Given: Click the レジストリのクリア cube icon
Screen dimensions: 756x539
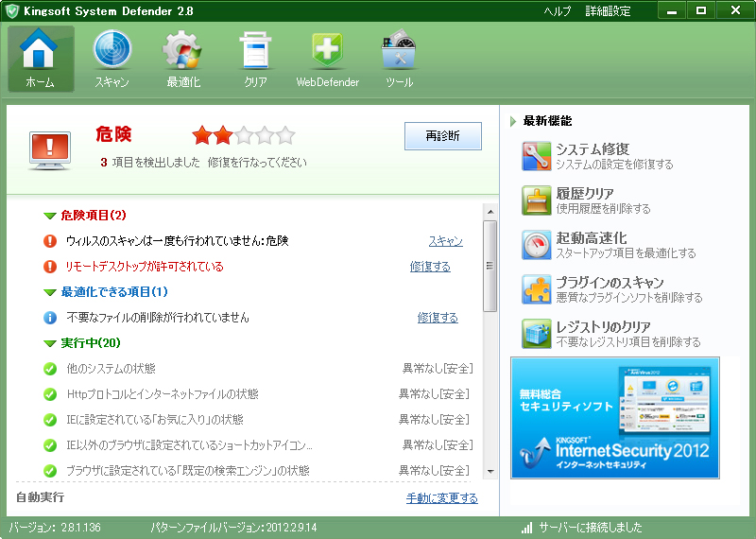Looking at the screenshot, I should (536, 334).
